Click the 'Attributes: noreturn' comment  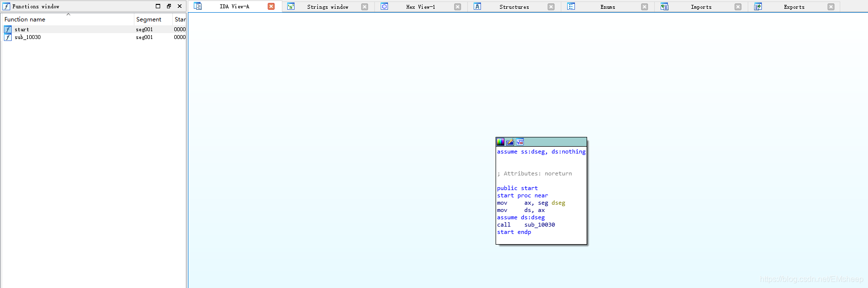535,173
